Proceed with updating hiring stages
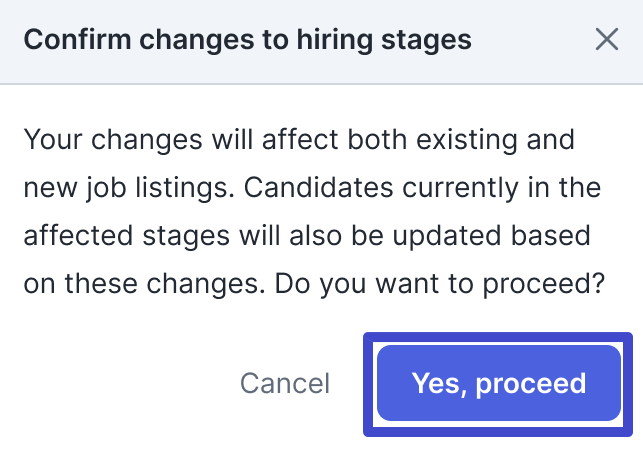Image resolution: width=643 pixels, height=452 pixels. (498, 383)
